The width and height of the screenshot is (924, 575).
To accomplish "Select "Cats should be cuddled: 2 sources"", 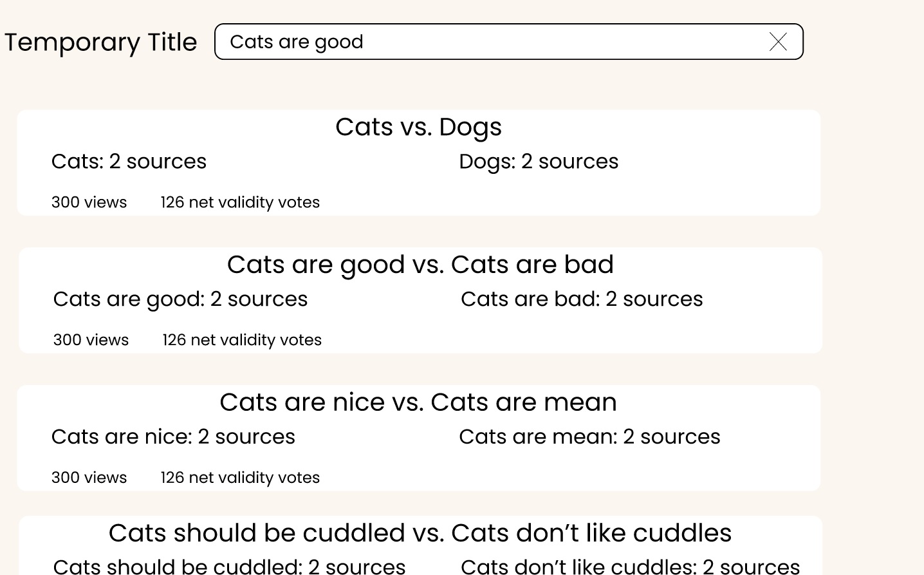I will coord(229,567).
